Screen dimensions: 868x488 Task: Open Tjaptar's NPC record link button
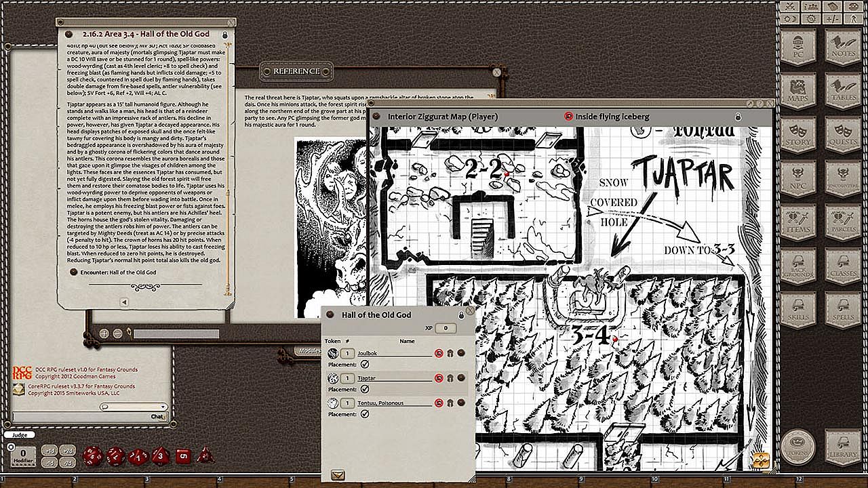pos(460,378)
